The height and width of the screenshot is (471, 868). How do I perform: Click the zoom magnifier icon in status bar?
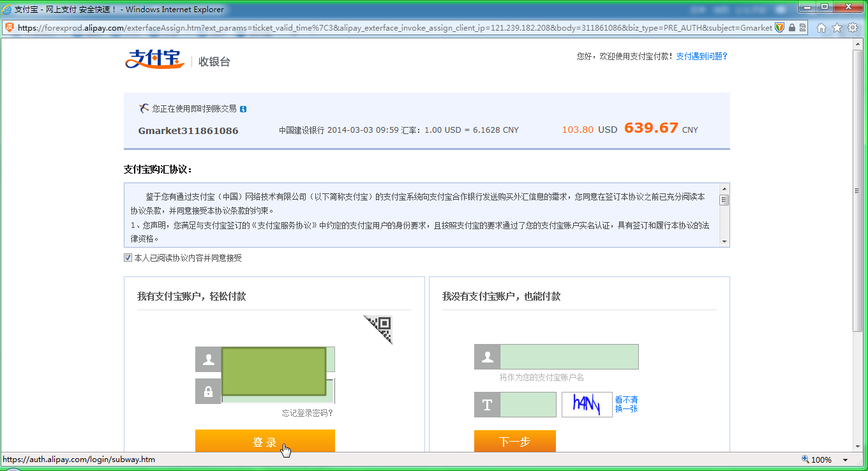coord(805,460)
